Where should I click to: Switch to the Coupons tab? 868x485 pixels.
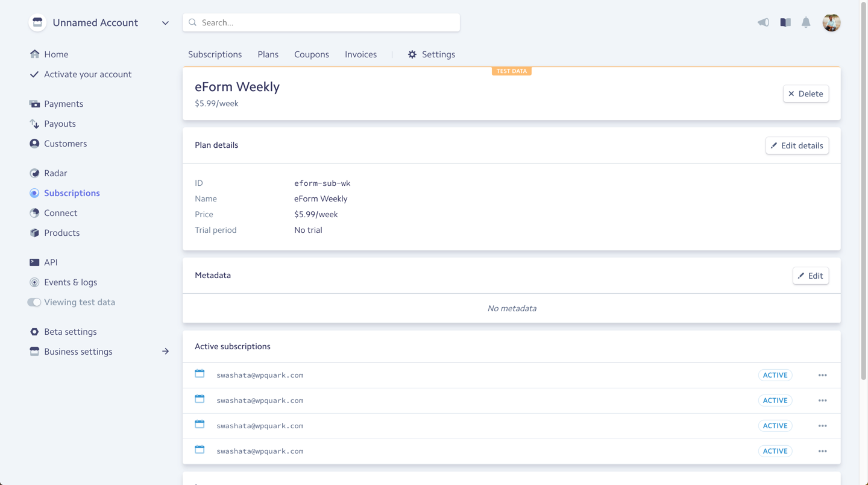[311, 54]
